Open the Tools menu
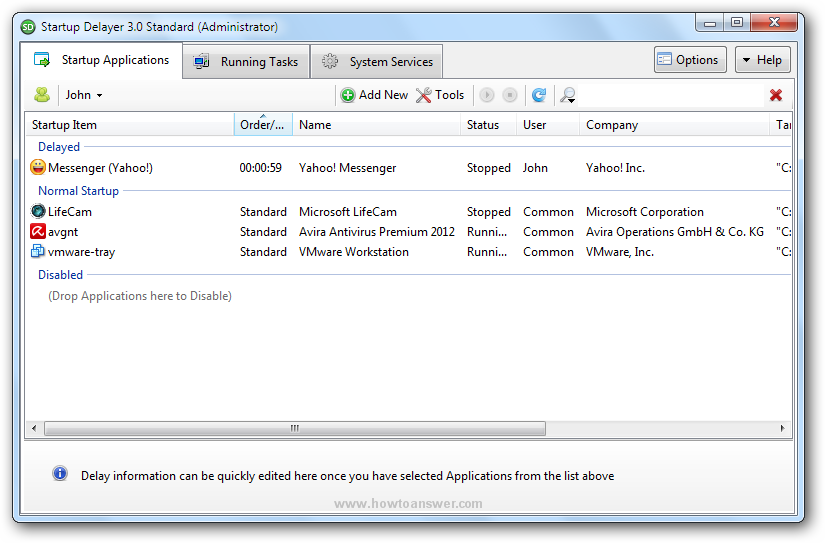The image size is (825, 543). coord(440,95)
